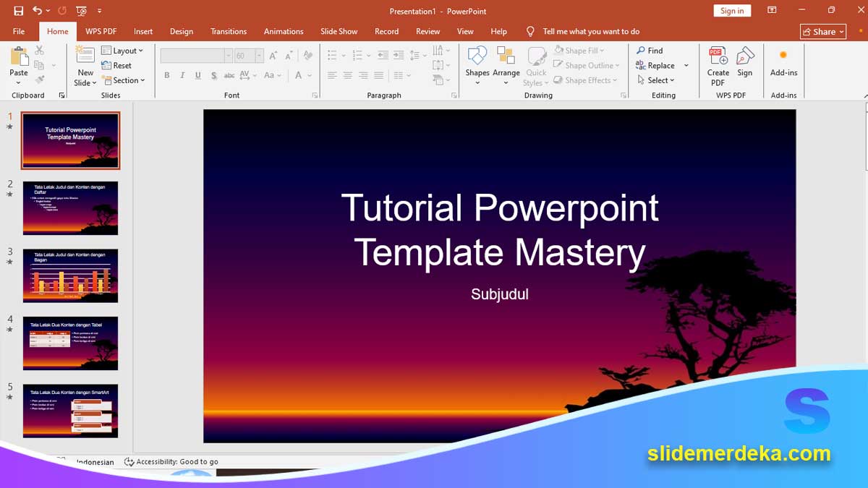
Task: Click the Replace icon in Editing group
Action: [x=641, y=65]
